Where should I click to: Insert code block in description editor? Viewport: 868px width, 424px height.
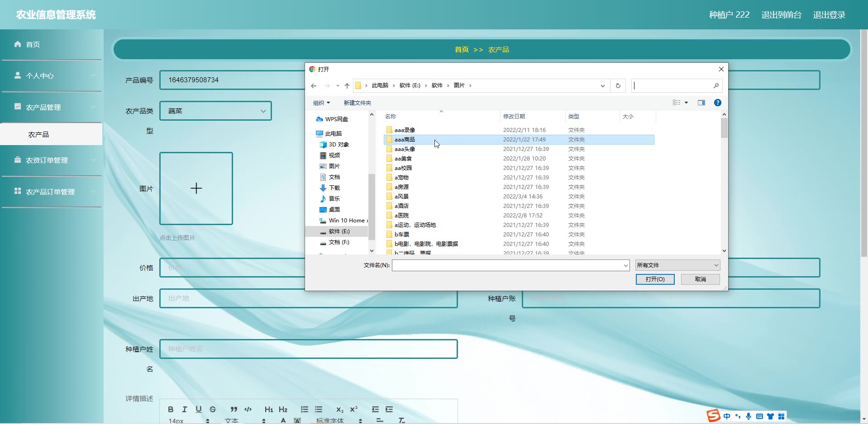coord(248,410)
